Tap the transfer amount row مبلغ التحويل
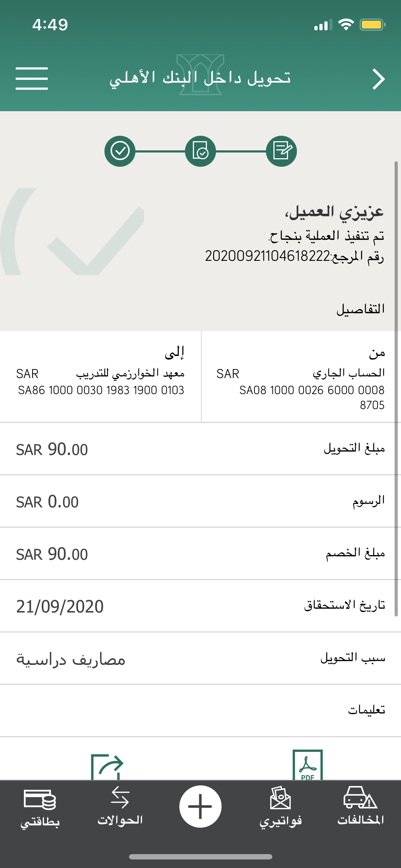The width and height of the screenshot is (401, 868). (x=200, y=449)
